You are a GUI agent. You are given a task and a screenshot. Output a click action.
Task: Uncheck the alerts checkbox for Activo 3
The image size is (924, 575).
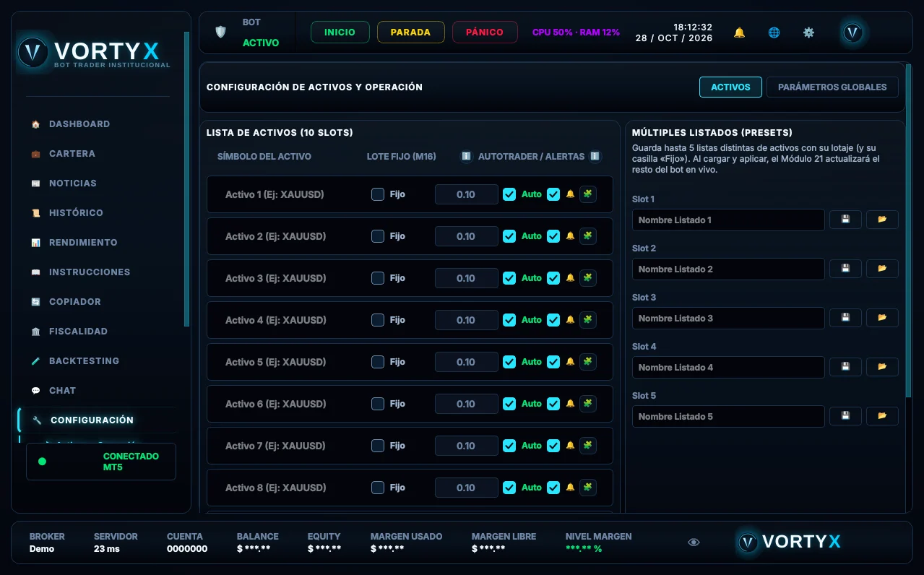[553, 278]
